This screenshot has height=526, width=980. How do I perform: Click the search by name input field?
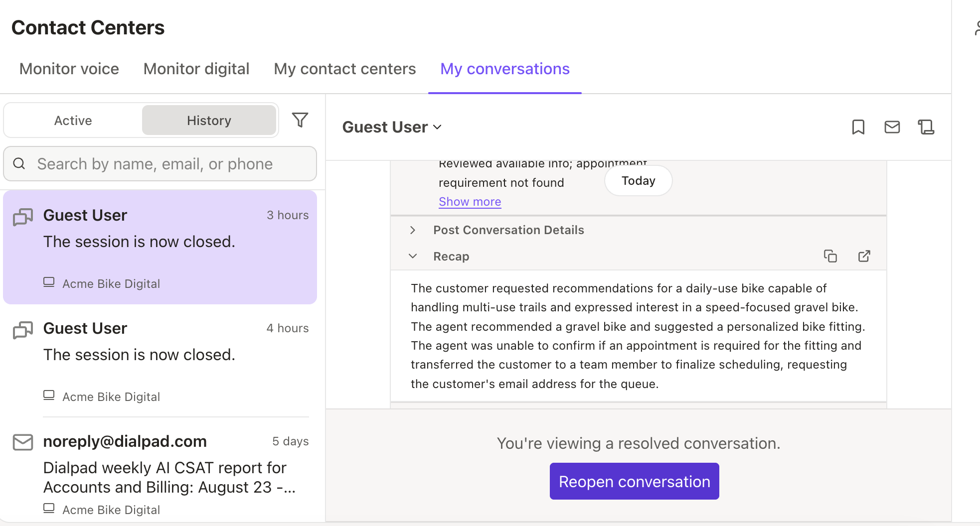tap(160, 163)
